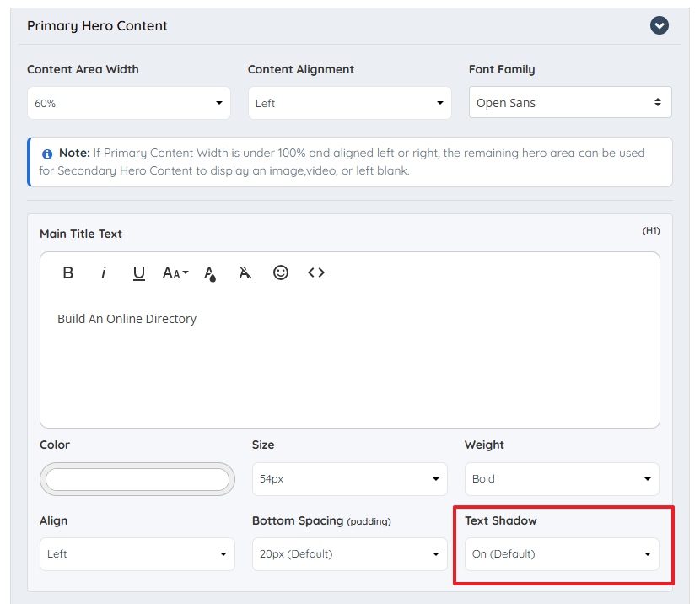Click the Content Area Width label

pyautogui.click(x=83, y=70)
